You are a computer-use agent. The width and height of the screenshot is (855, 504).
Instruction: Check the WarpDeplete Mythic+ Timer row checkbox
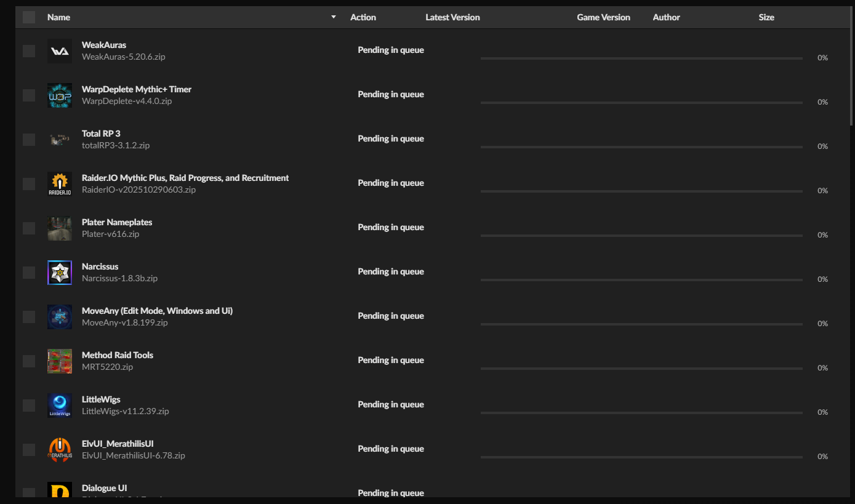point(29,95)
